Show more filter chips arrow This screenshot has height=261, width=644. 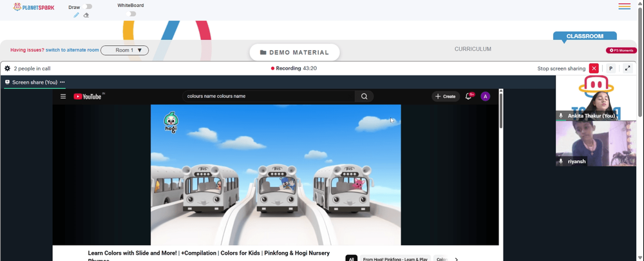point(457,259)
